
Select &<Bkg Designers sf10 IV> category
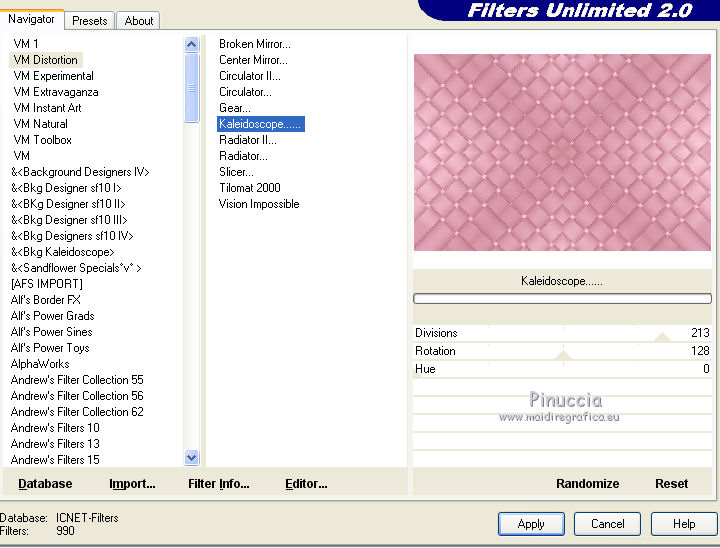point(72,236)
